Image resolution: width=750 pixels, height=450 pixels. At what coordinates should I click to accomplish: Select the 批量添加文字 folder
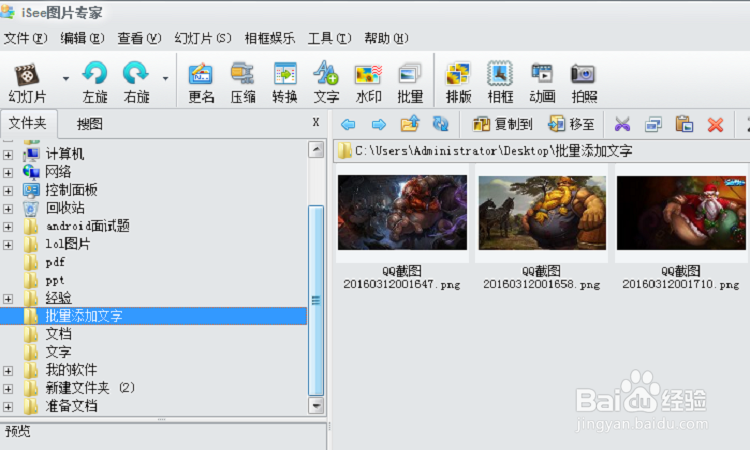(153, 316)
